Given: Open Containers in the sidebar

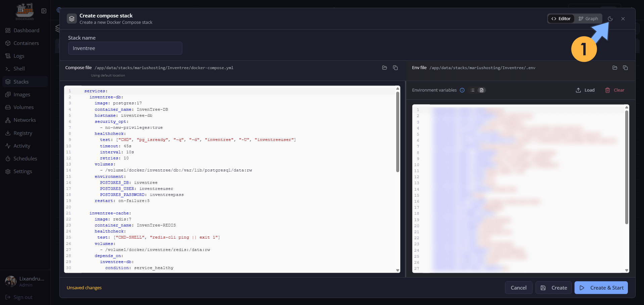Looking at the screenshot, I should (x=26, y=43).
